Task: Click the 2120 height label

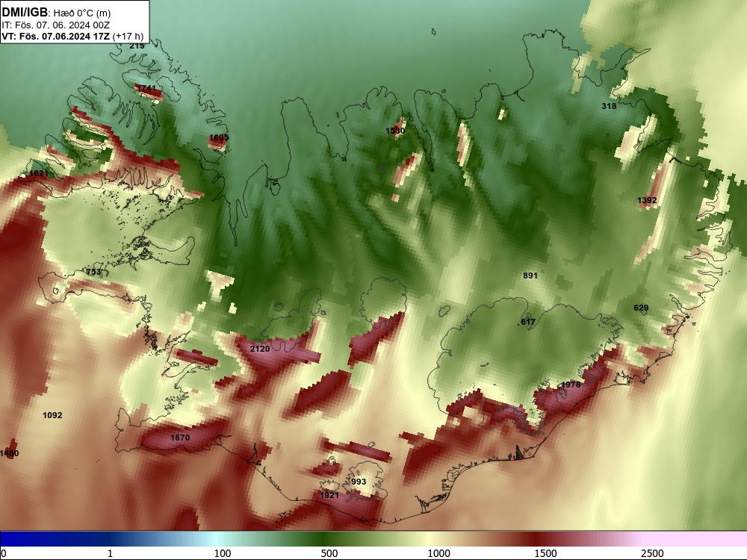Action: coord(260,349)
